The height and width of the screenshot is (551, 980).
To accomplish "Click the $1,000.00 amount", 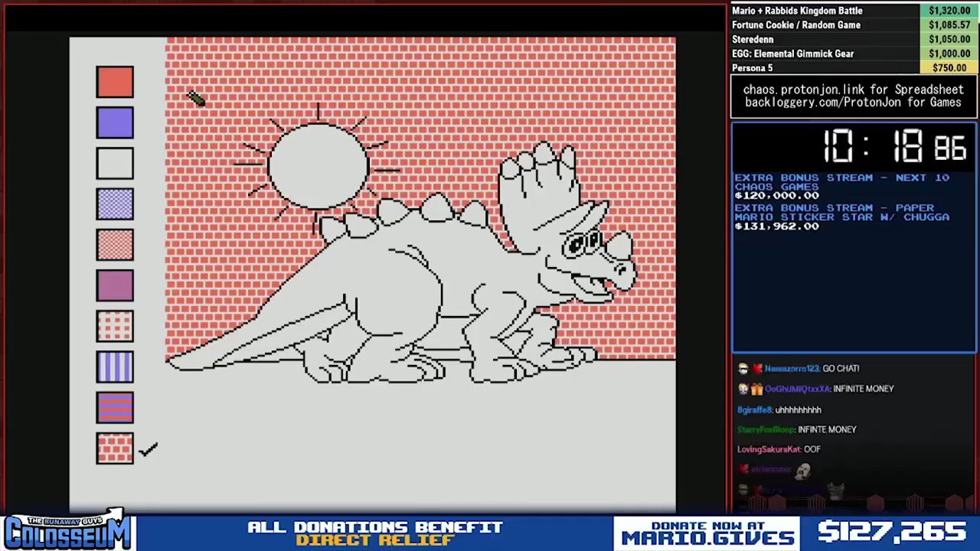I will pyautogui.click(x=949, y=54).
